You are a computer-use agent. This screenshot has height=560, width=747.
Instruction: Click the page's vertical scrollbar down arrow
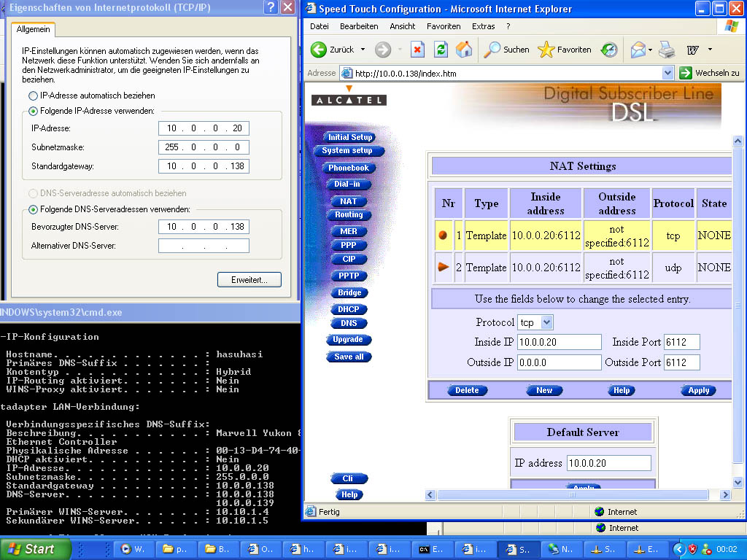738,483
